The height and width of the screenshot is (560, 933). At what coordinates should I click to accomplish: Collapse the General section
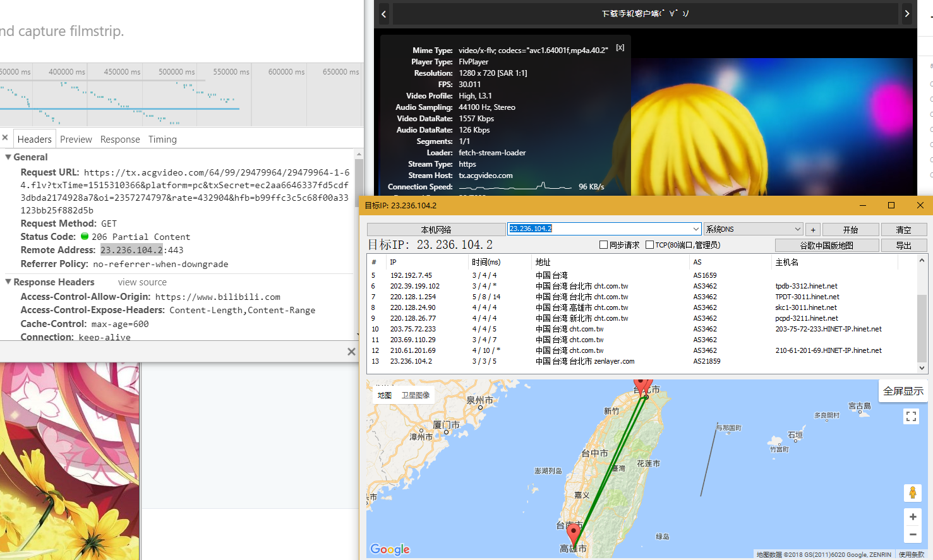(x=8, y=157)
